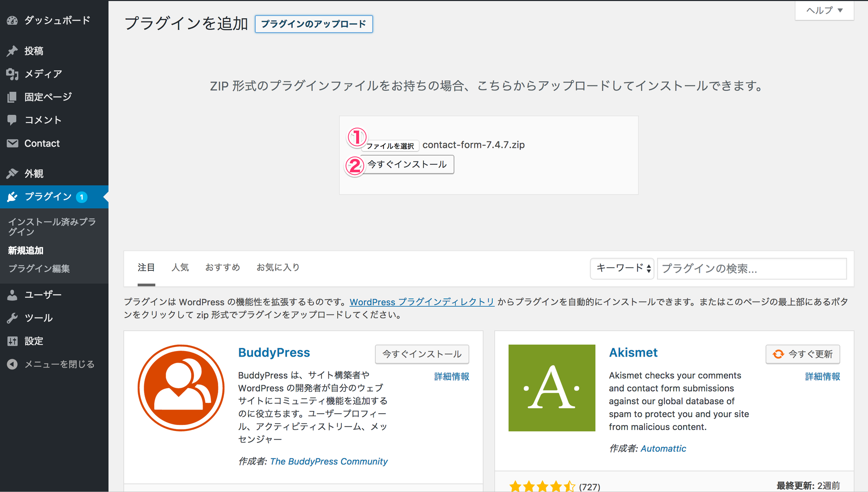Viewport: 868px width, 492px height.
Task: Click the user icon for ユーザー
Action: coord(12,295)
